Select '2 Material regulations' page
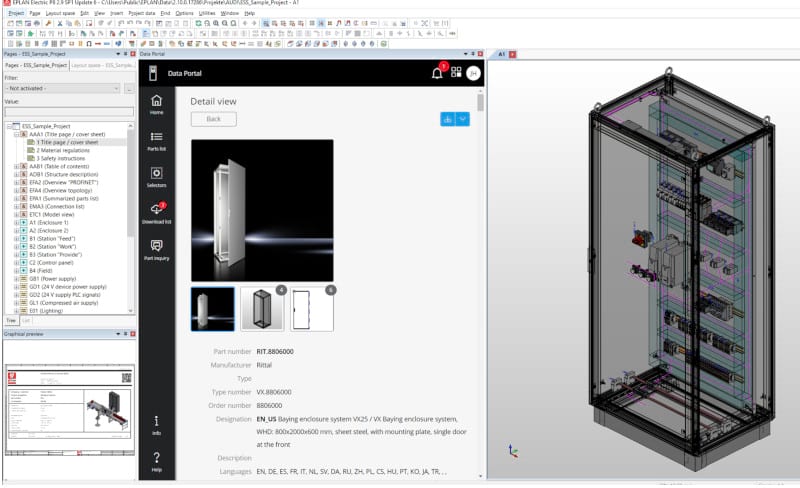800x488 pixels. point(64,150)
